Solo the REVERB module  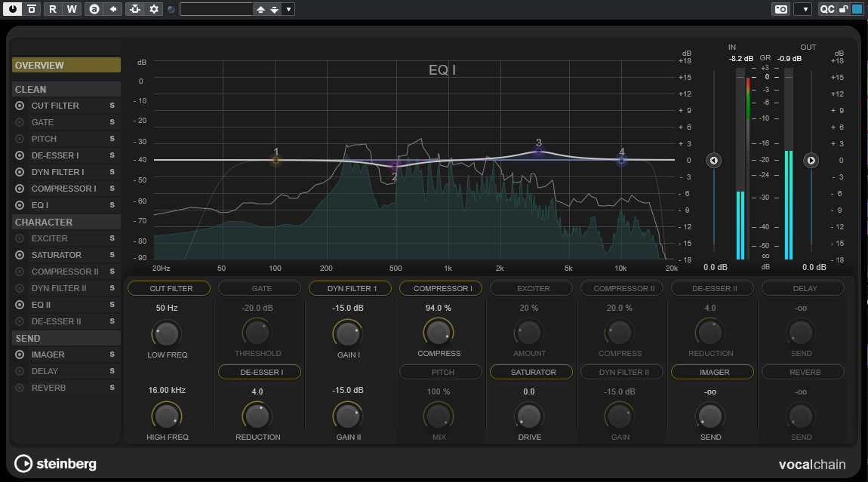(x=112, y=388)
